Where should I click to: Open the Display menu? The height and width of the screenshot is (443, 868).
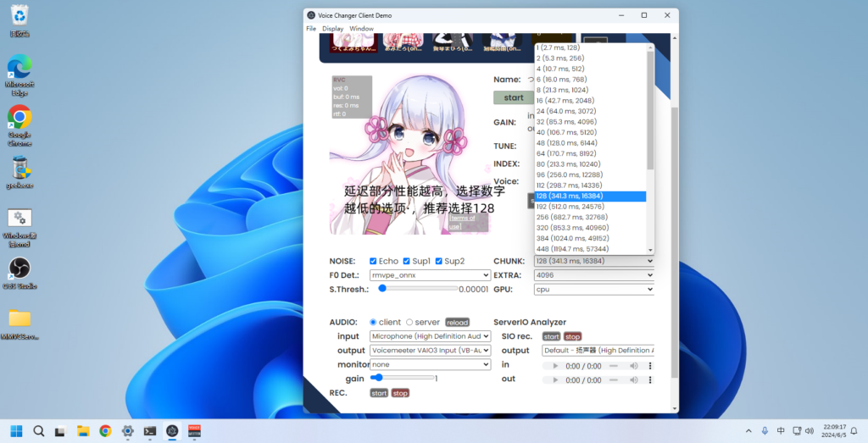pyautogui.click(x=332, y=28)
